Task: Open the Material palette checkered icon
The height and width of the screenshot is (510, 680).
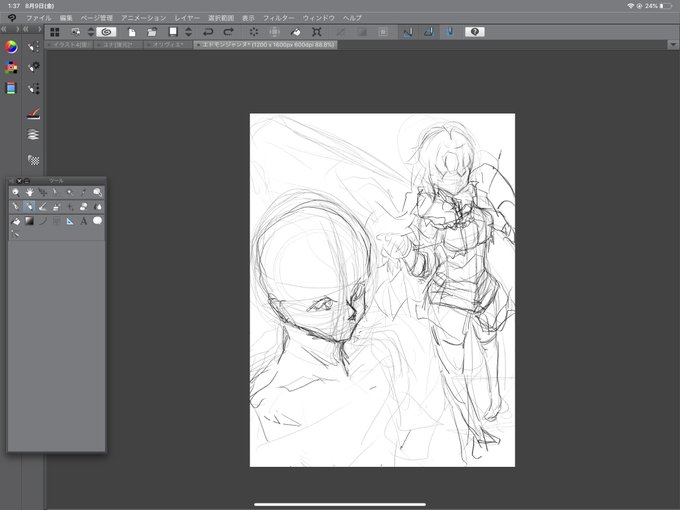Action: pos(33,160)
